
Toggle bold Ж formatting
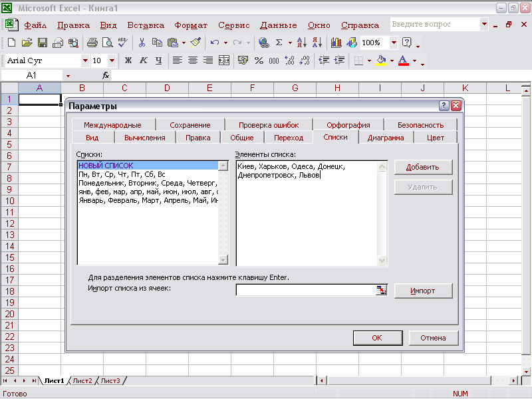click(128, 61)
